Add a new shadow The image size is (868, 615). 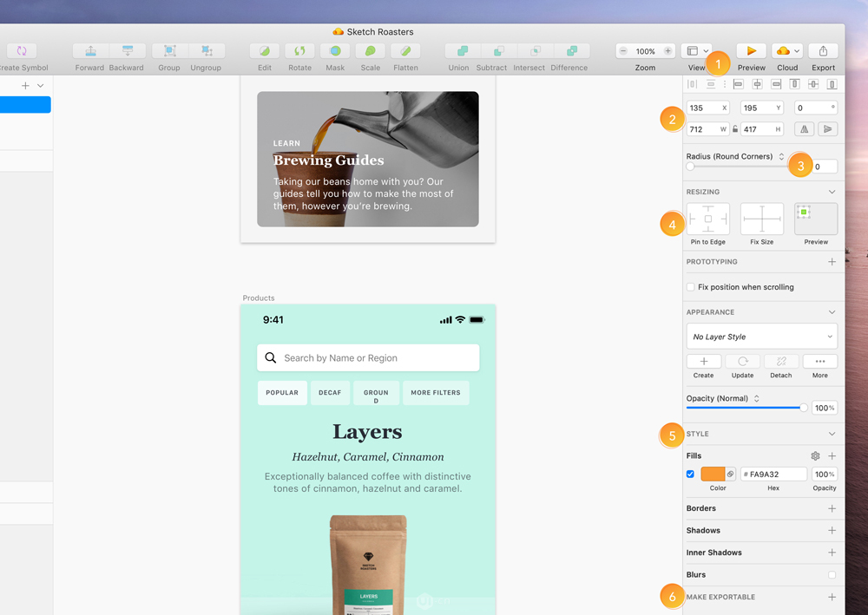(832, 530)
